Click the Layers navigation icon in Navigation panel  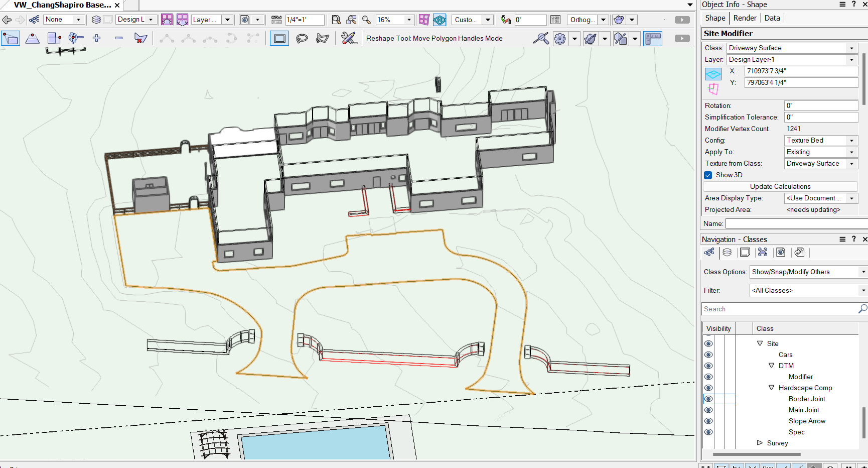pos(727,253)
